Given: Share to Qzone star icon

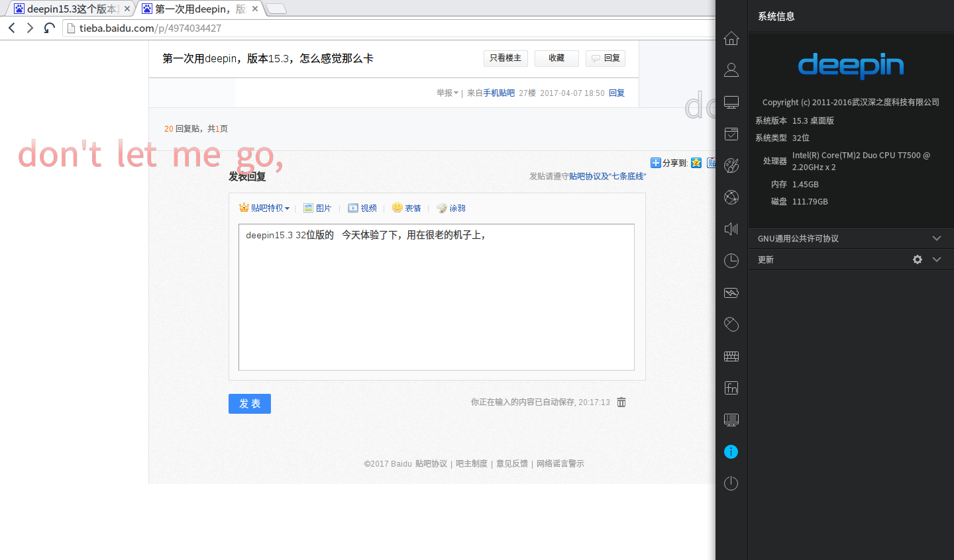Looking at the screenshot, I should point(696,163).
